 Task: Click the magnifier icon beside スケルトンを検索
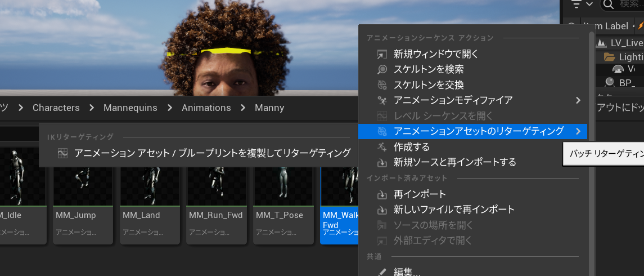coord(382,70)
